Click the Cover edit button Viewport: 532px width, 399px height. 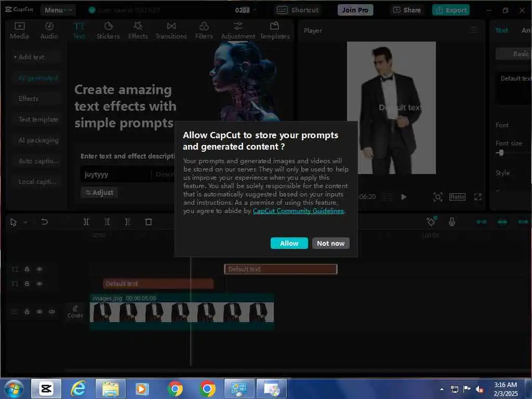[x=75, y=312]
